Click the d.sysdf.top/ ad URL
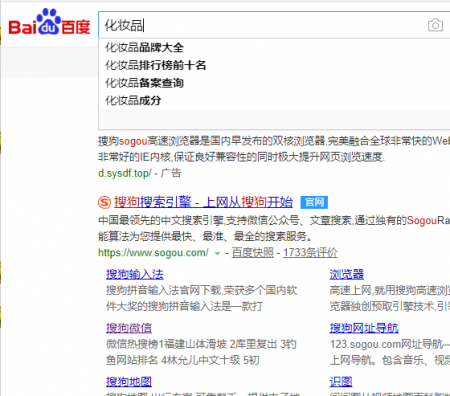450x396 pixels. pos(125,173)
